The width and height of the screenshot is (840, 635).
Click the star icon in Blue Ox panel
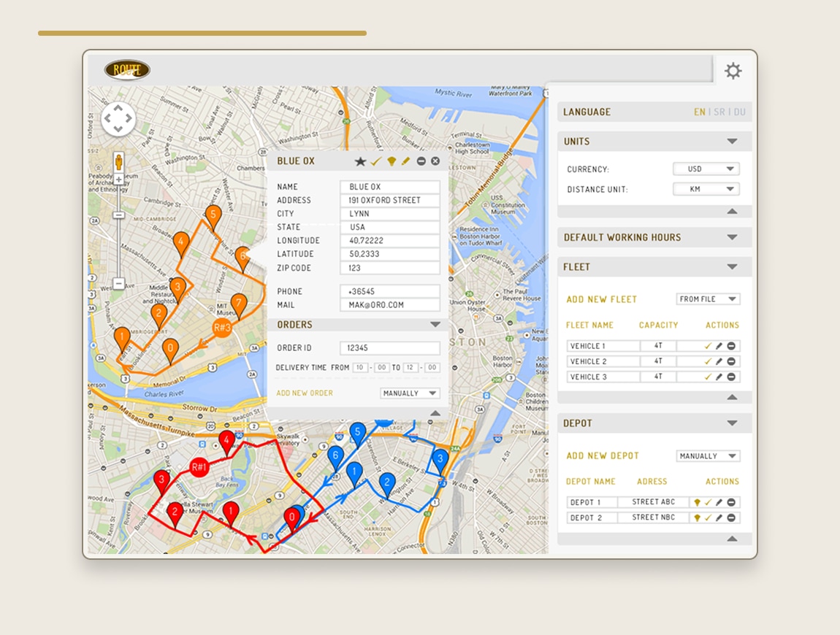click(360, 161)
